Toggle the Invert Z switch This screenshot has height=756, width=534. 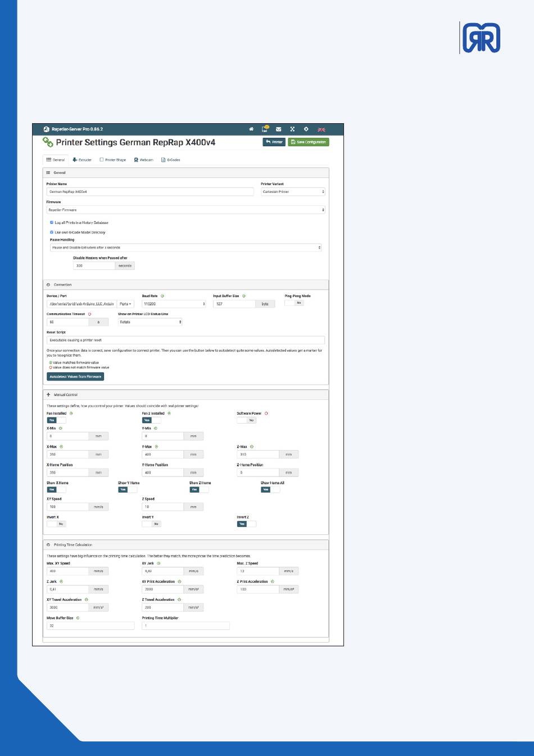tap(246, 524)
